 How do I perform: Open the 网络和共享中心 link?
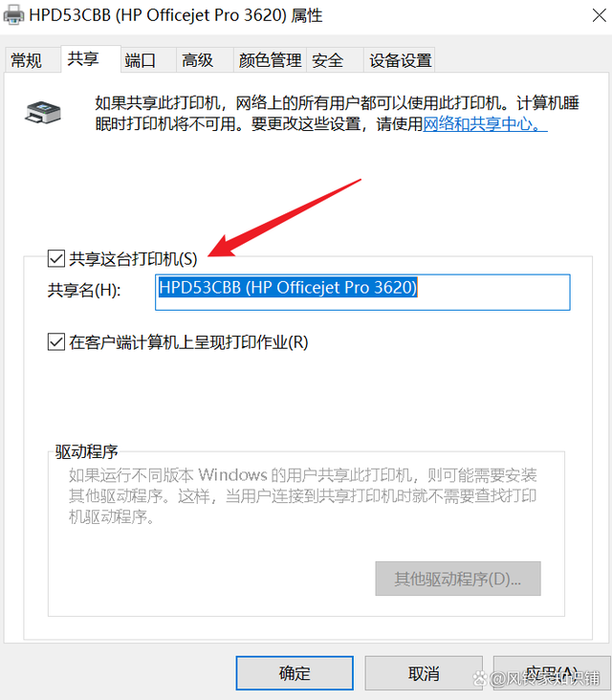pos(485,123)
